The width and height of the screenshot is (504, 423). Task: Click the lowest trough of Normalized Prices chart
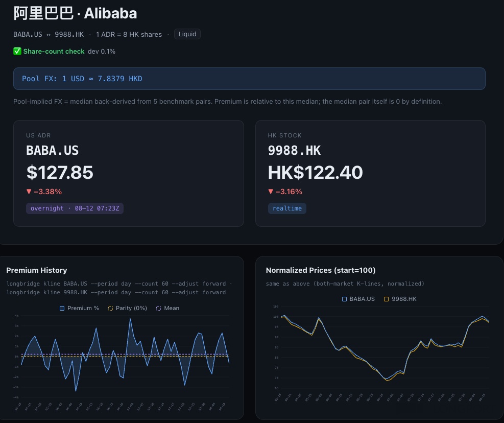[x=388, y=380]
